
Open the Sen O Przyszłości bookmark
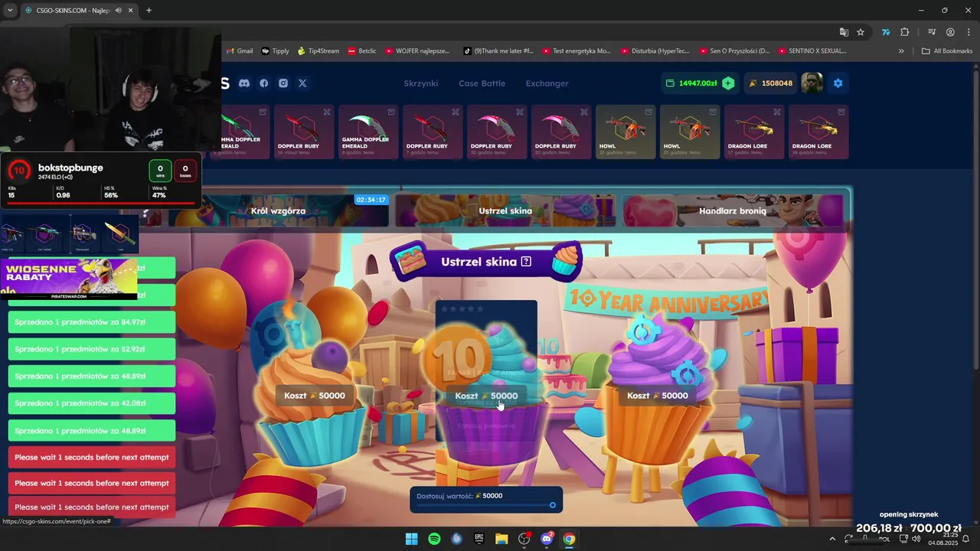(x=735, y=51)
